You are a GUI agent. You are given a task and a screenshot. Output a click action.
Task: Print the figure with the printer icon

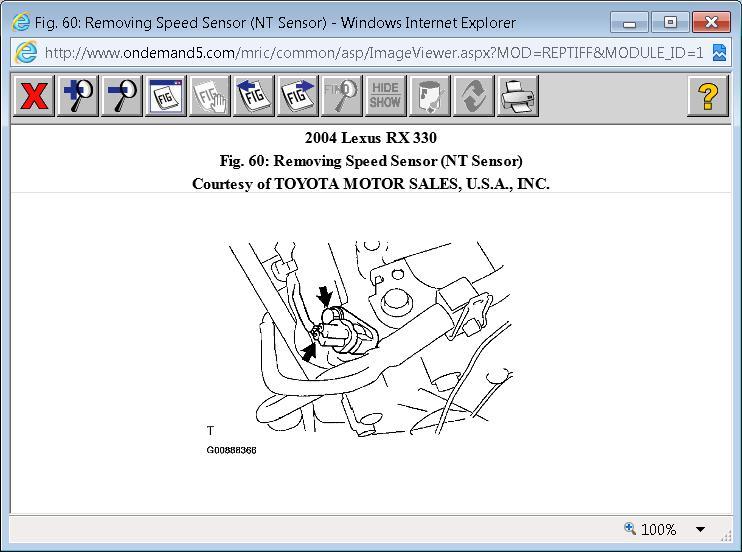coord(518,96)
